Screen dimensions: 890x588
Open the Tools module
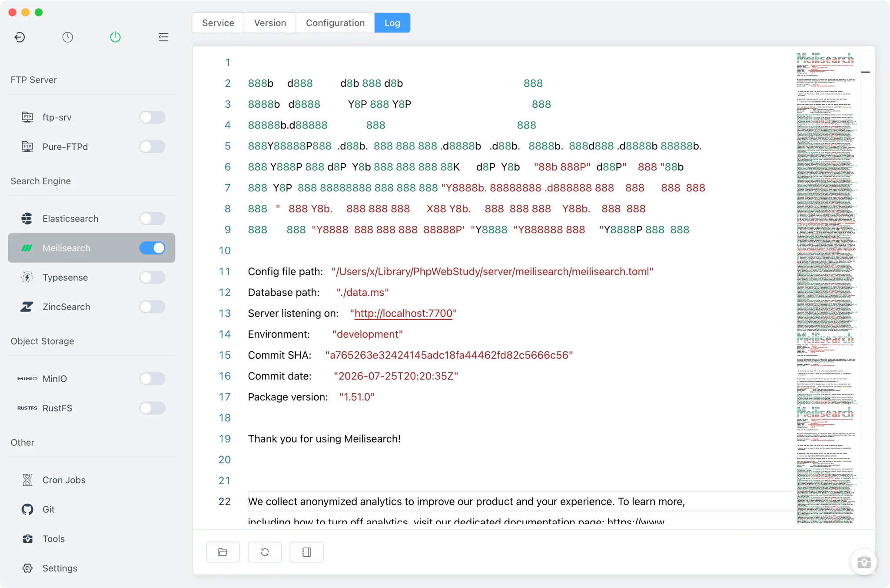[x=91, y=539]
